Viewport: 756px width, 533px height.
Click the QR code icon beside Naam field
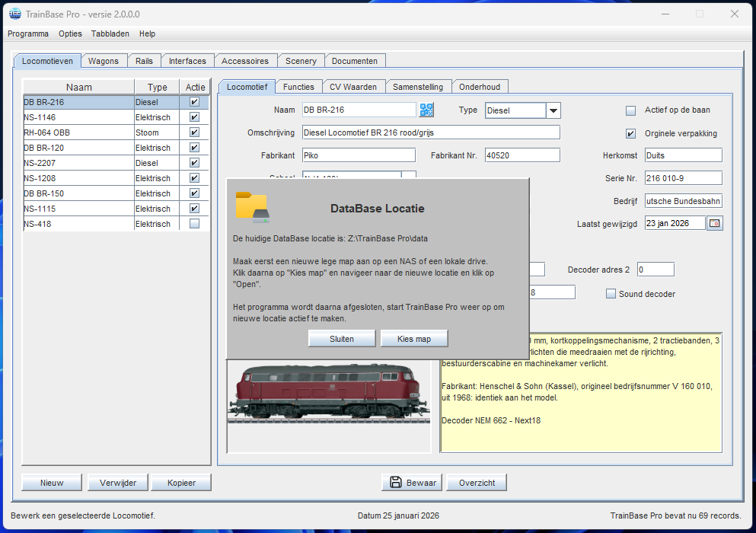426,110
